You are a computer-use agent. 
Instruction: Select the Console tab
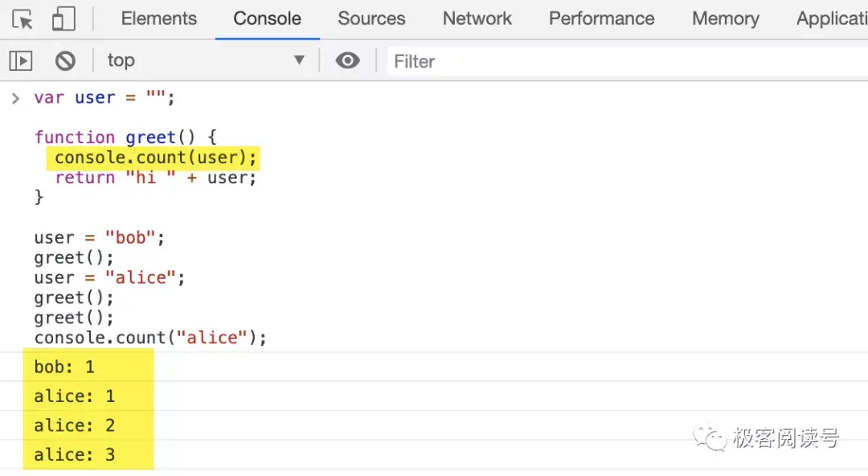point(267,18)
